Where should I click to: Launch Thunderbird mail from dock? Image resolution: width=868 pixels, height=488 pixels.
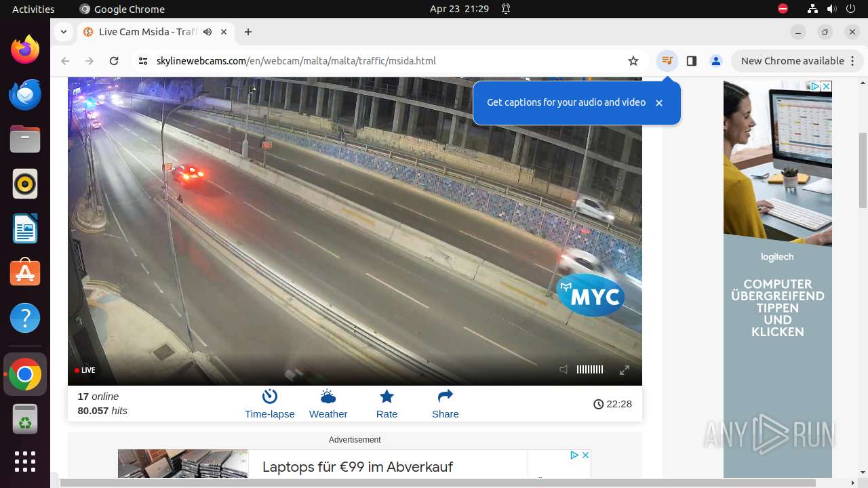point(25,94)
